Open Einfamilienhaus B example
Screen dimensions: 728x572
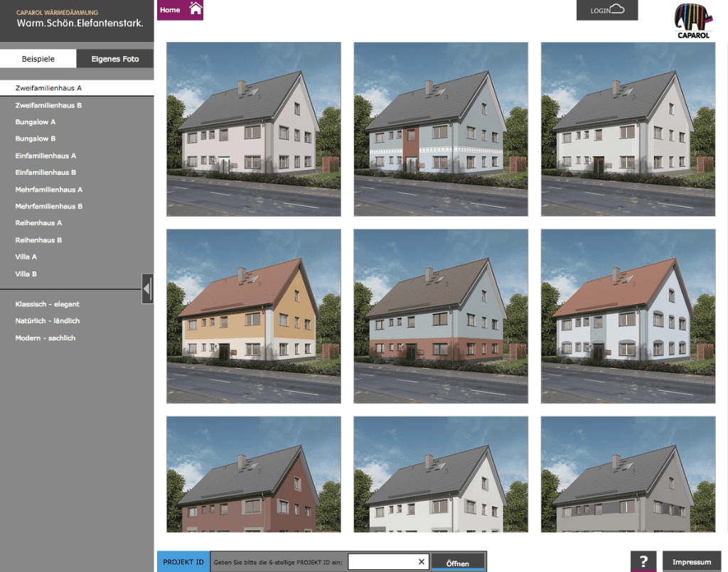click(x=45, y=173)
